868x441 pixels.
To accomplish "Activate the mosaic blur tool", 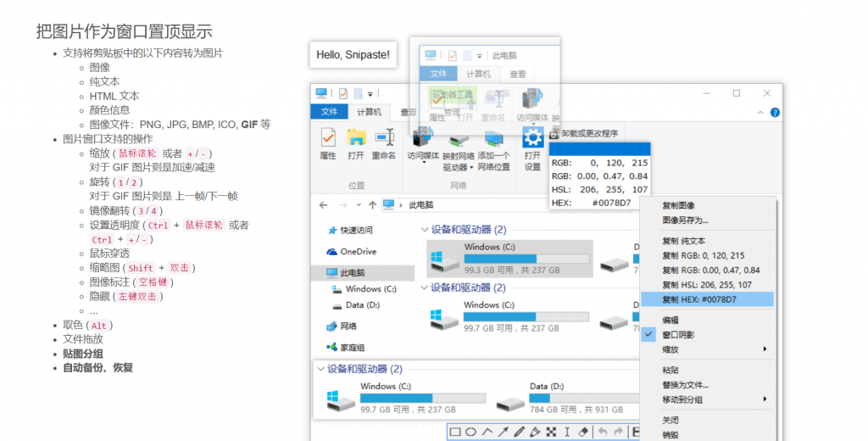I will point(551,432).
